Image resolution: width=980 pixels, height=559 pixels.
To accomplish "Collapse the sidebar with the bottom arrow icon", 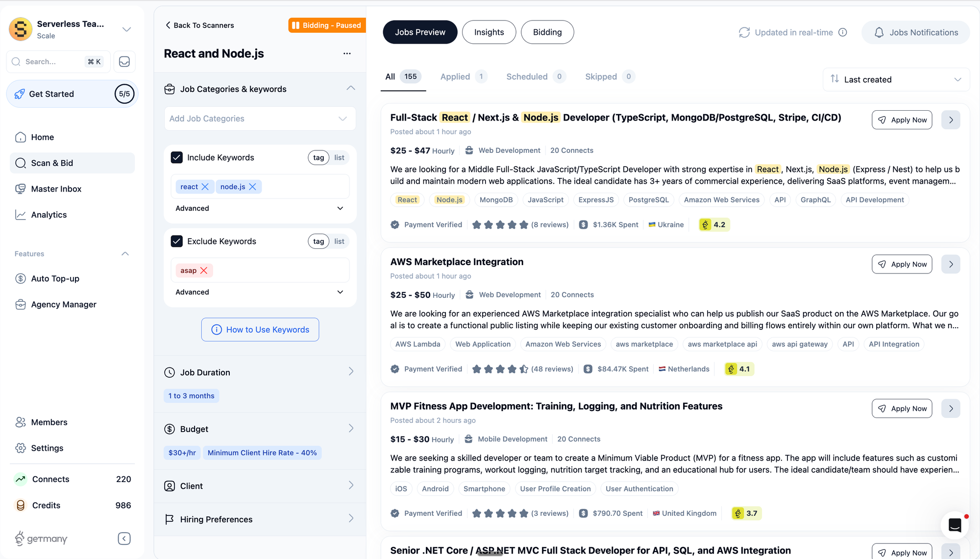I will 124,538.
